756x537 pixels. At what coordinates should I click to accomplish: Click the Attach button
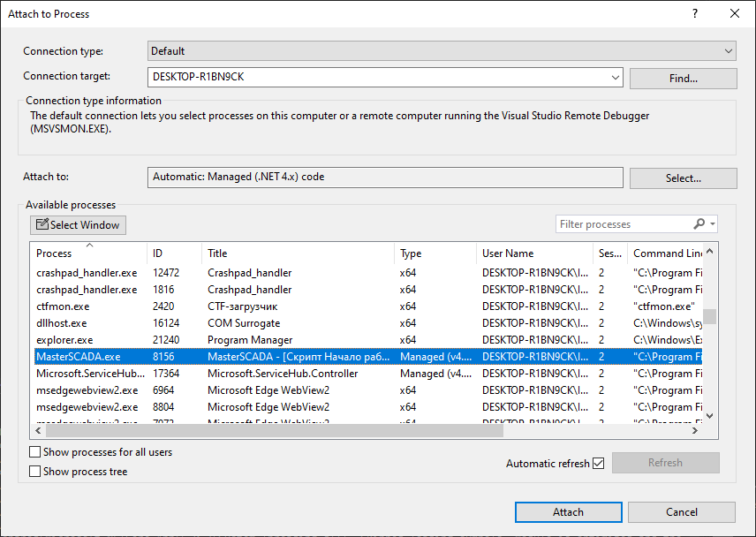tap(568, 512)
